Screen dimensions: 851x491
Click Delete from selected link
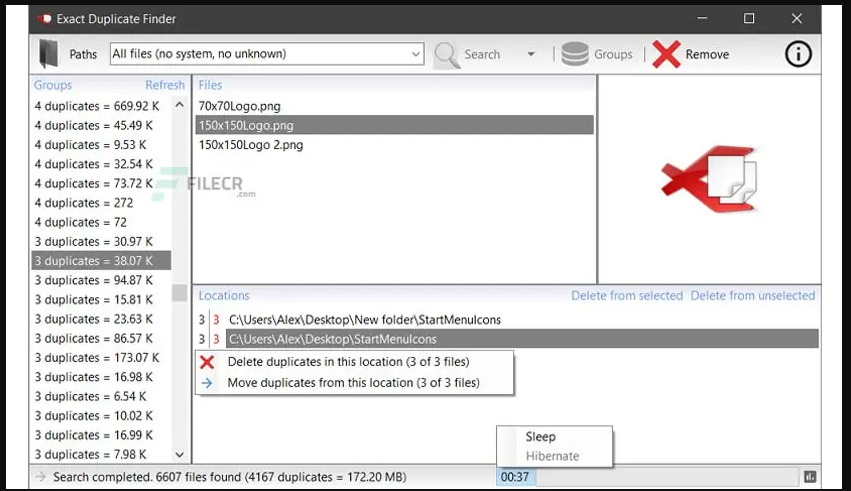[x=627, y=296]
